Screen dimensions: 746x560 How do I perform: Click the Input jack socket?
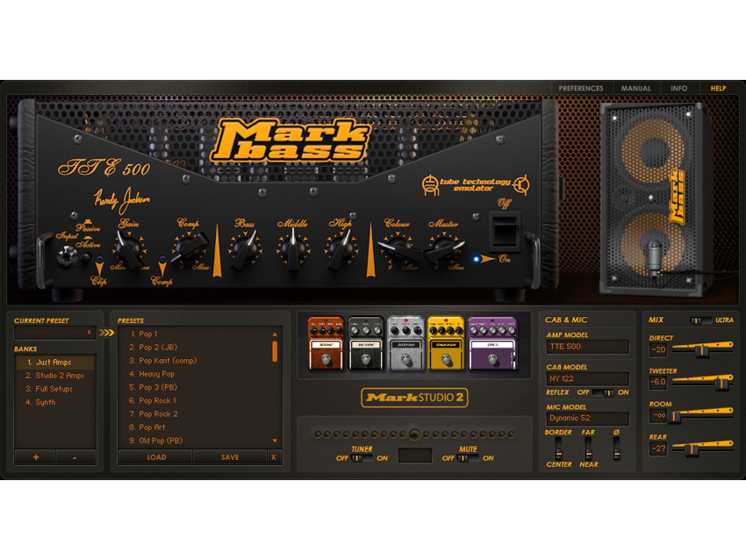coord(66,256)
